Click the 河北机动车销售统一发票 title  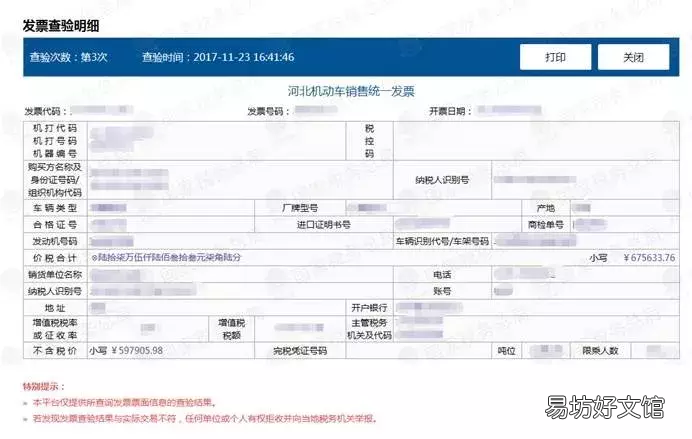pos(351,91)
